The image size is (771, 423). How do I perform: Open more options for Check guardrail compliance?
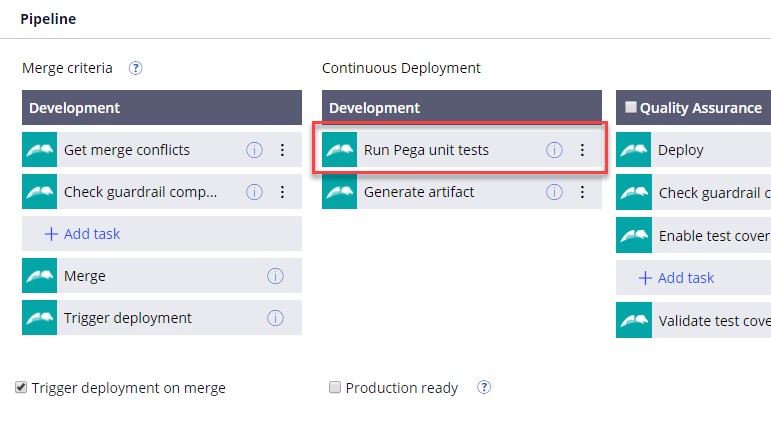tap(282, 192)
